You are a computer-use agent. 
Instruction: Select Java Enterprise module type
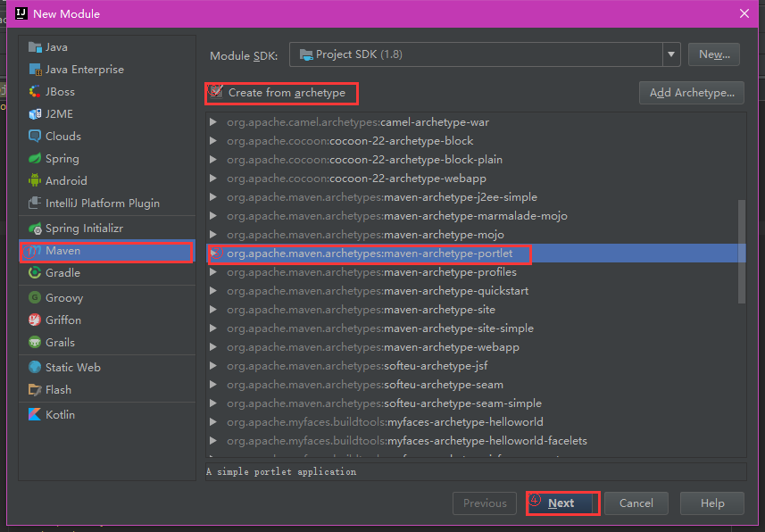[x=107, y=70]
